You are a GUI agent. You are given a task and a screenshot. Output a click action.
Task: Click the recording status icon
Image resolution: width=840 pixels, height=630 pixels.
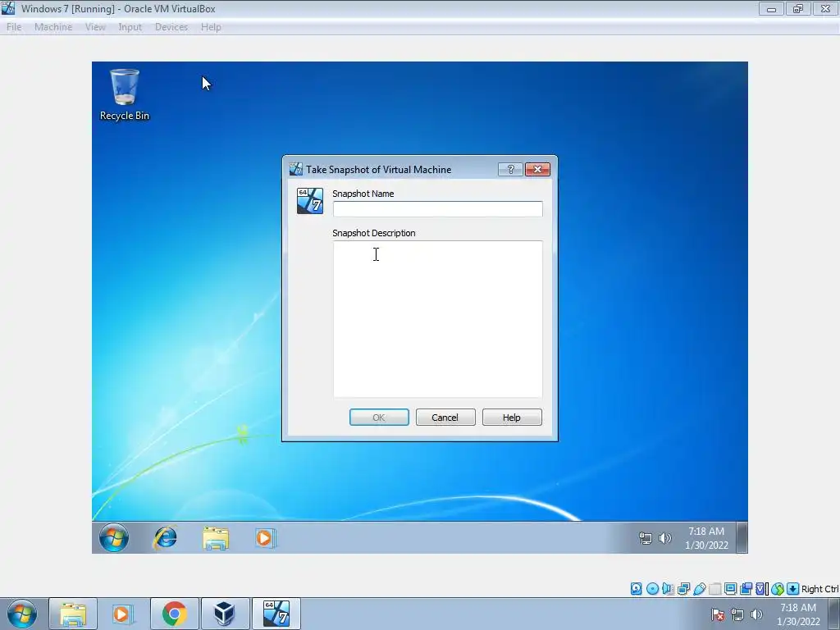[x=746, y=589]
